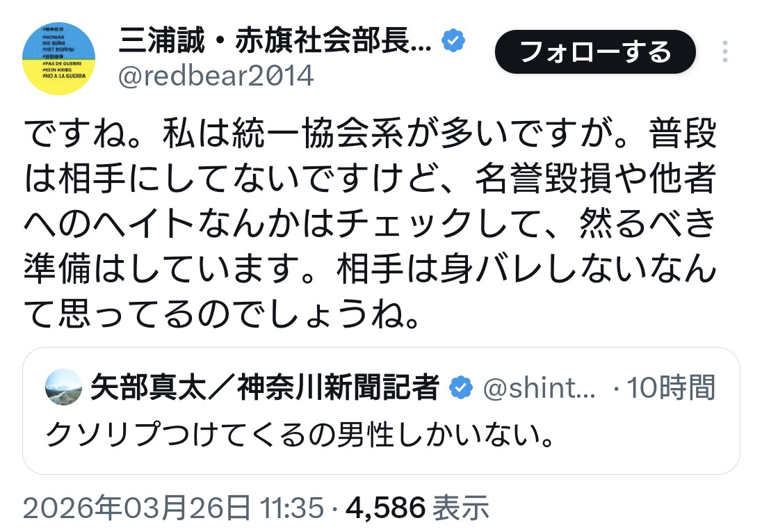Open 三浦誠's blue and yellow profile avatar

(x=58, y=58)
